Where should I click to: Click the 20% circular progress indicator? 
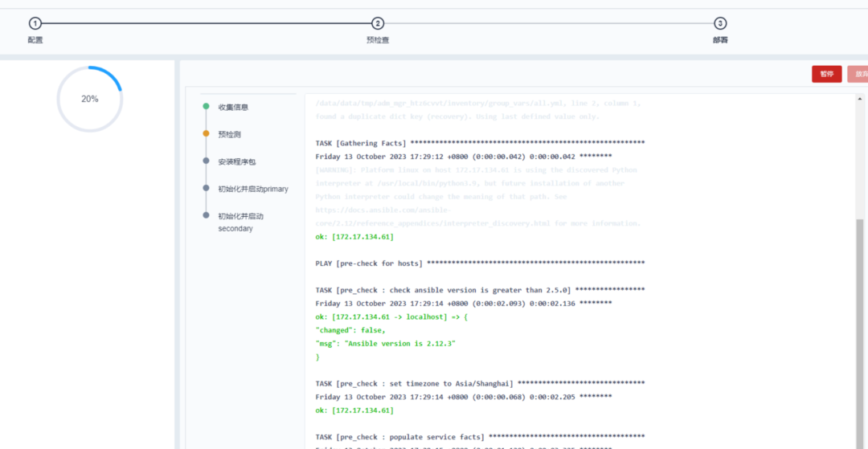pos(89,99)
